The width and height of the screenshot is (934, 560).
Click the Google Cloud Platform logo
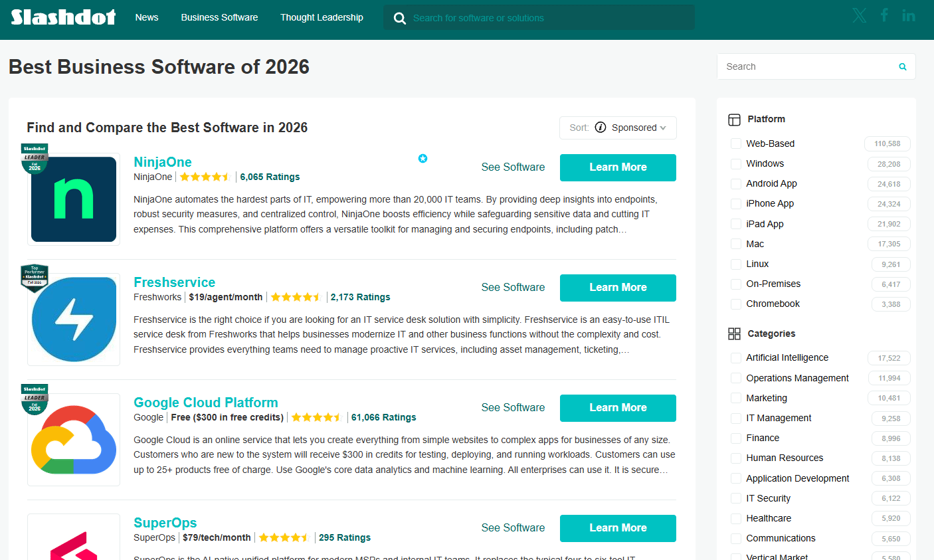tap(74, 440)
